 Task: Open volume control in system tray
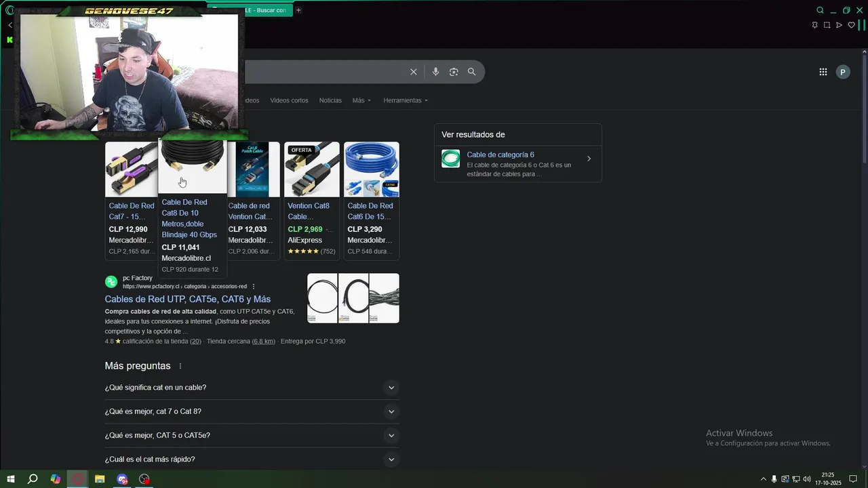(807, 479)
